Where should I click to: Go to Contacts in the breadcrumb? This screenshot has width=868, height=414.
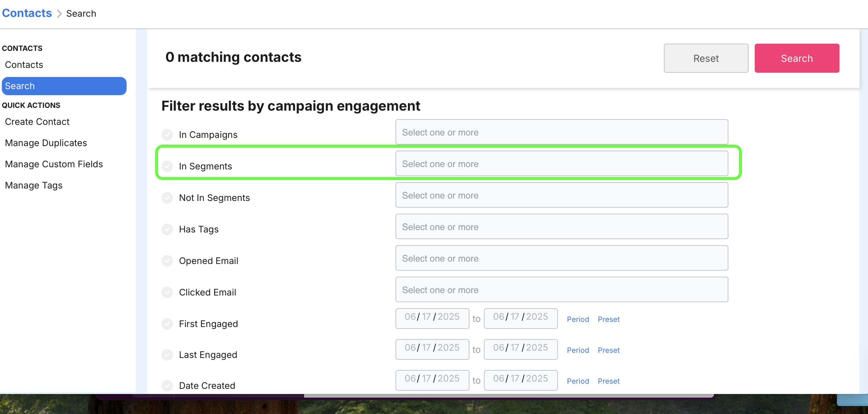(27, 13)
